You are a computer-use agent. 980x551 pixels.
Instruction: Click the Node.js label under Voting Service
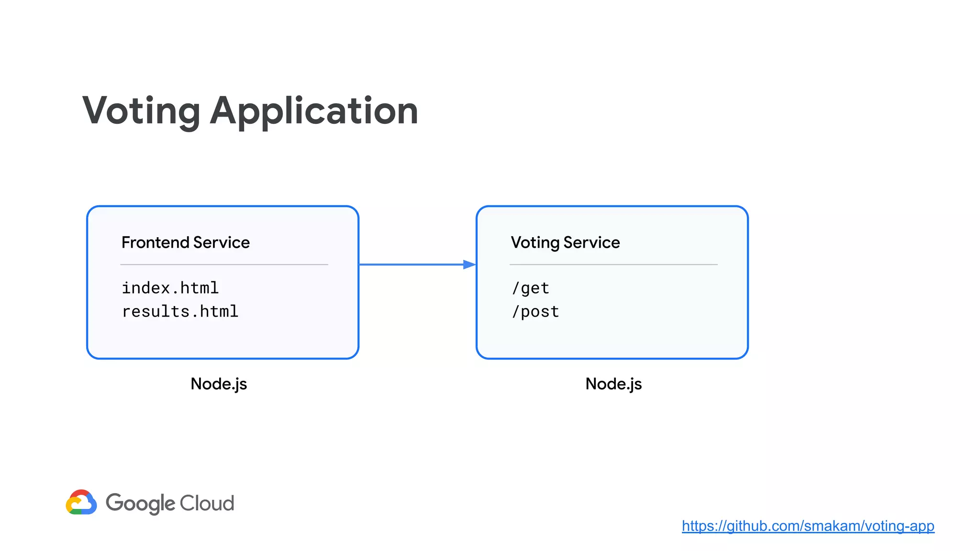click(613, 384)
